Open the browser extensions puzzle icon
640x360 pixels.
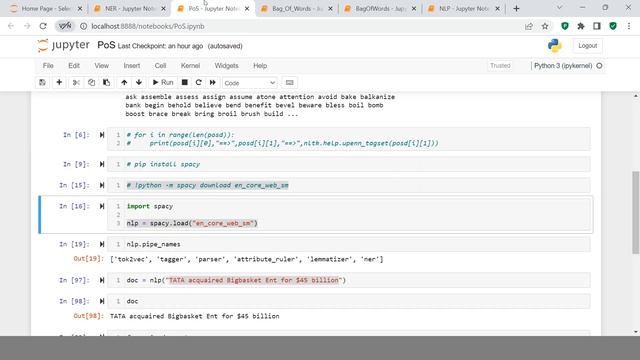pyautogui.click(x=581, y=26)
